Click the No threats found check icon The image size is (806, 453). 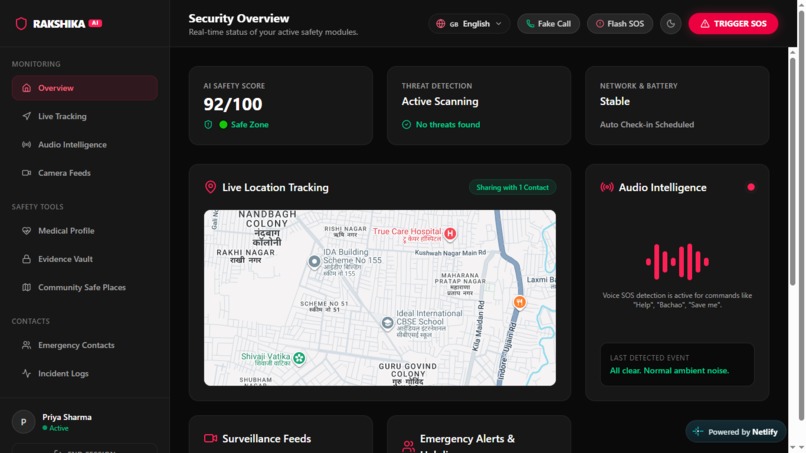(x=406, y=124)
